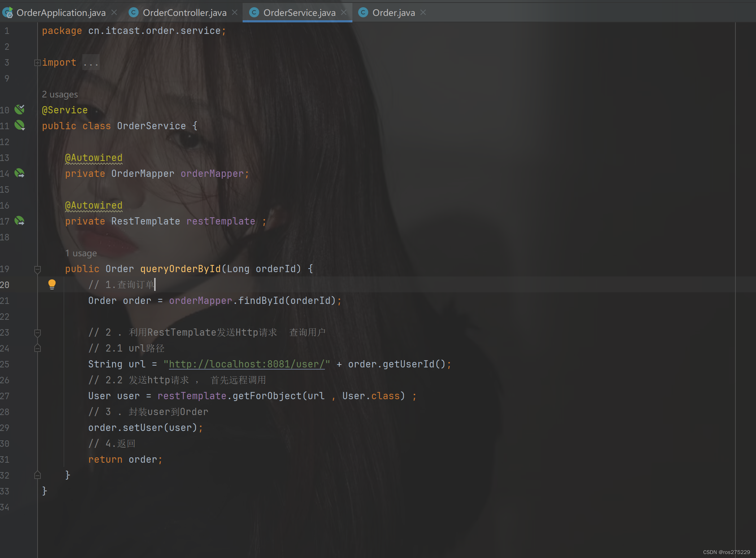This screenshot has height=558, width=756.
Task: Click autowired dependency gutter icon beside orderMapper
Action: pyautogui.click(x=19, y=173)
